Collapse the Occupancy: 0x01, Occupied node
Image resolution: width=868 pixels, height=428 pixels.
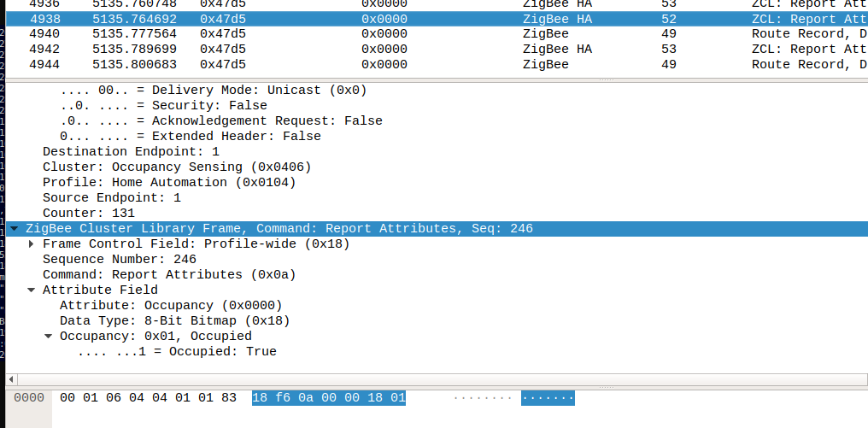pyautogui.click(x=49, y=336)
